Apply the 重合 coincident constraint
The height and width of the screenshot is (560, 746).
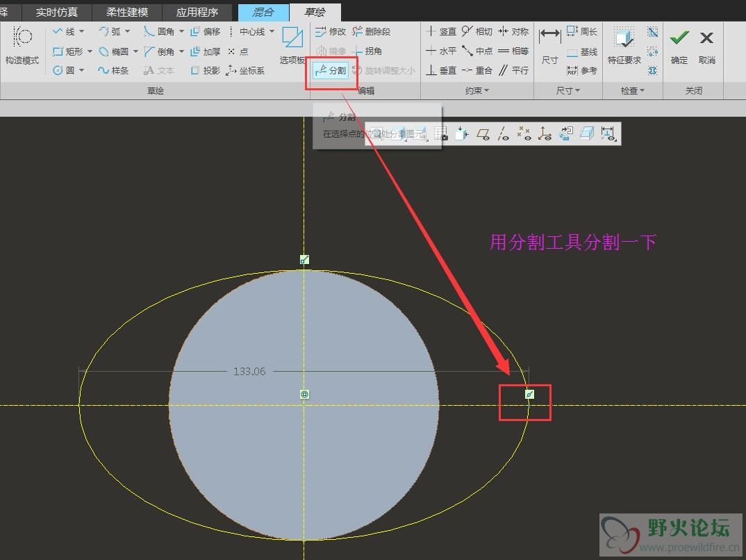click(x=476, y=70)
